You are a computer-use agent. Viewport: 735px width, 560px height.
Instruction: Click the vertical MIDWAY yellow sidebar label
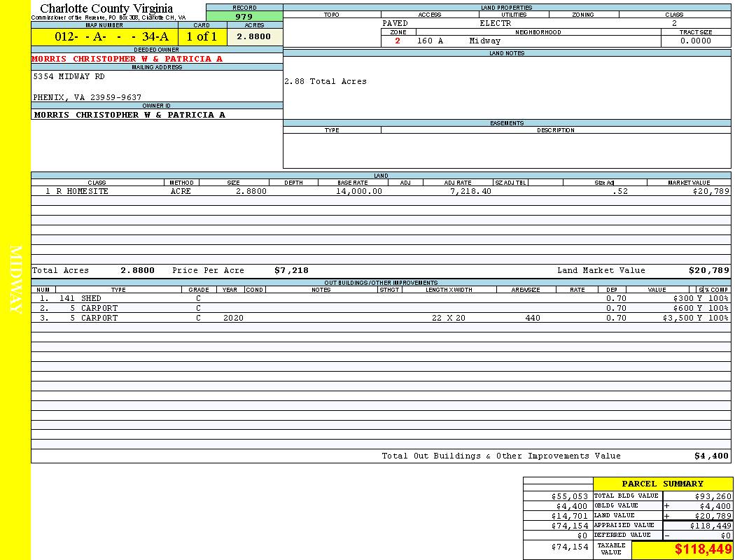tap(16, 279)
